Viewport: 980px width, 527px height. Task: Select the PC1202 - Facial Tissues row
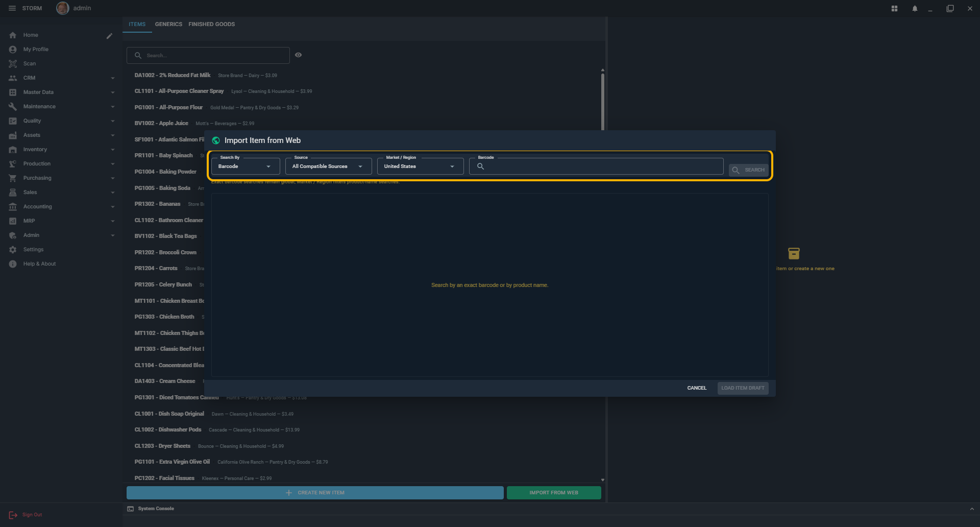click(362, 478)
